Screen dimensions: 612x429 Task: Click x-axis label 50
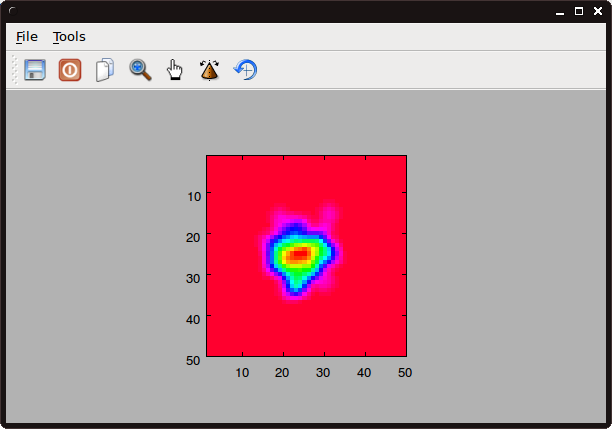[405, 373]
